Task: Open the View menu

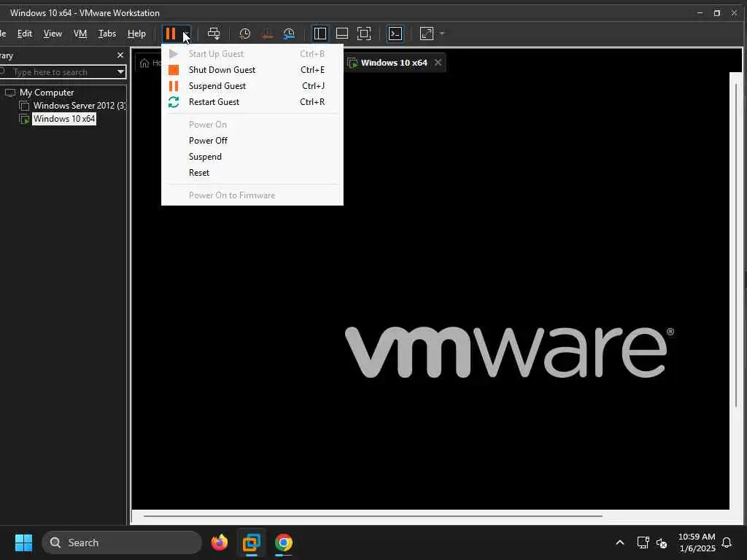Action: 53,34
